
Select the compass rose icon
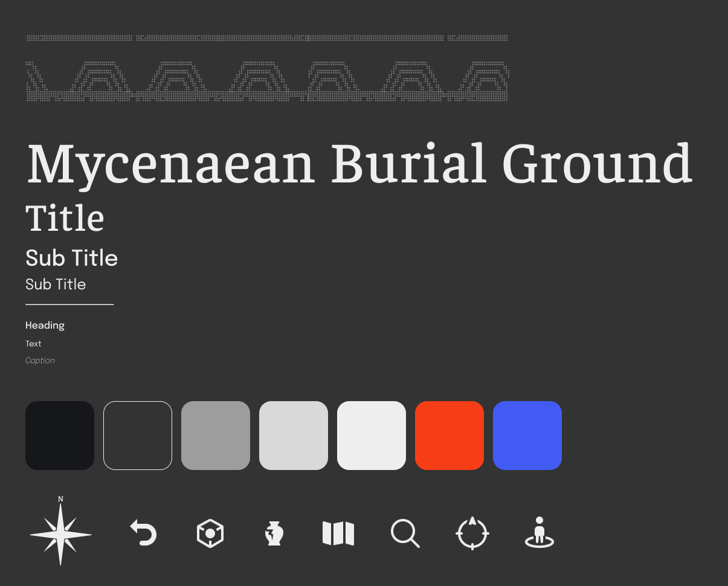click(60, 532)
